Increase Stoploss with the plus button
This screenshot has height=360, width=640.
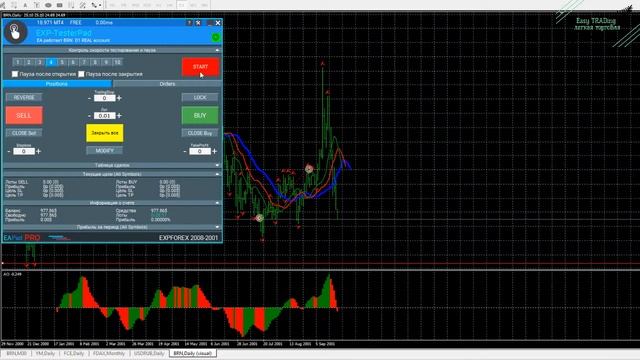pyautogui.click(x=38, y=151)
